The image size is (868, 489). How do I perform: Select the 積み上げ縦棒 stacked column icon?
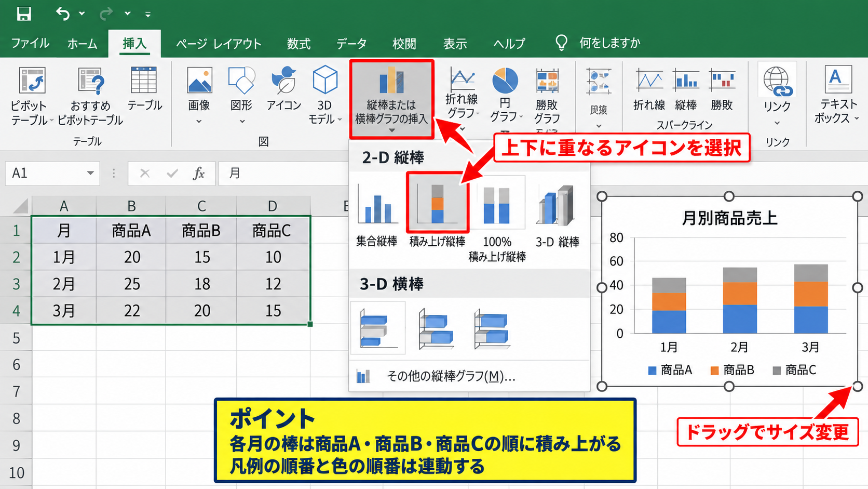[x=438, y=202]
